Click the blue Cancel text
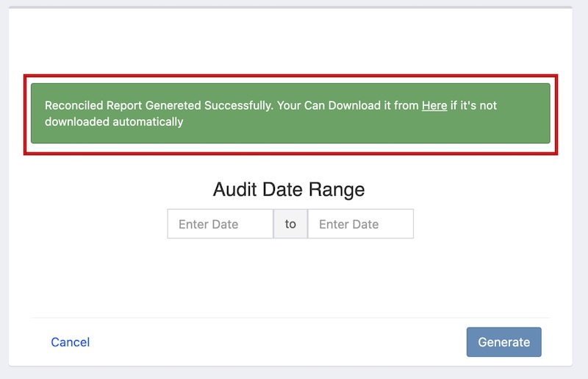588x379 pixels. [71, 342]
